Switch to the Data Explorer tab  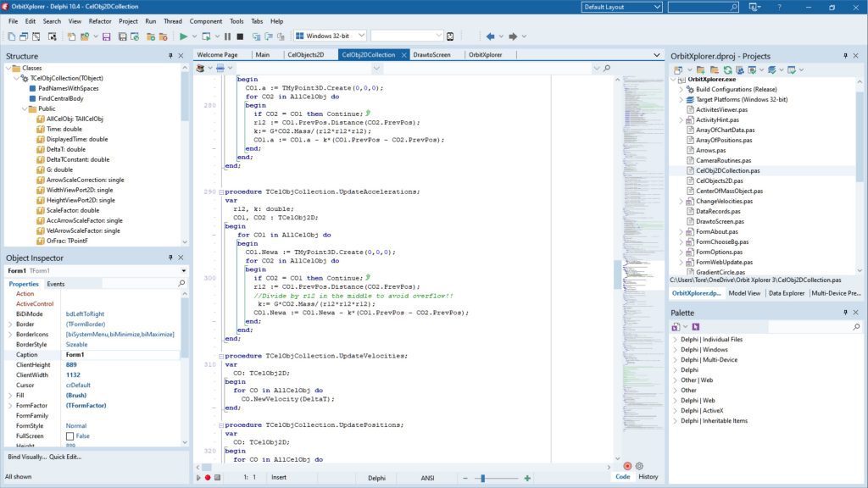tap(787, 293)
